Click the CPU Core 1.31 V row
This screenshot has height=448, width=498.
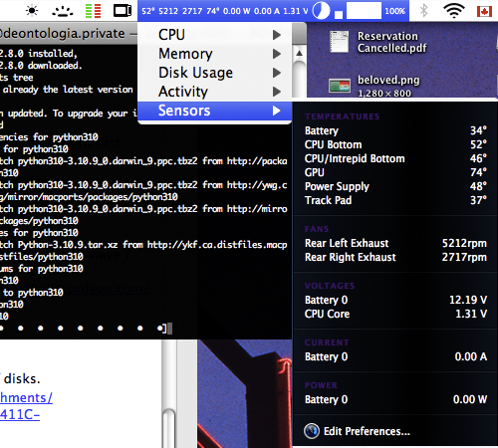point(395,314)
